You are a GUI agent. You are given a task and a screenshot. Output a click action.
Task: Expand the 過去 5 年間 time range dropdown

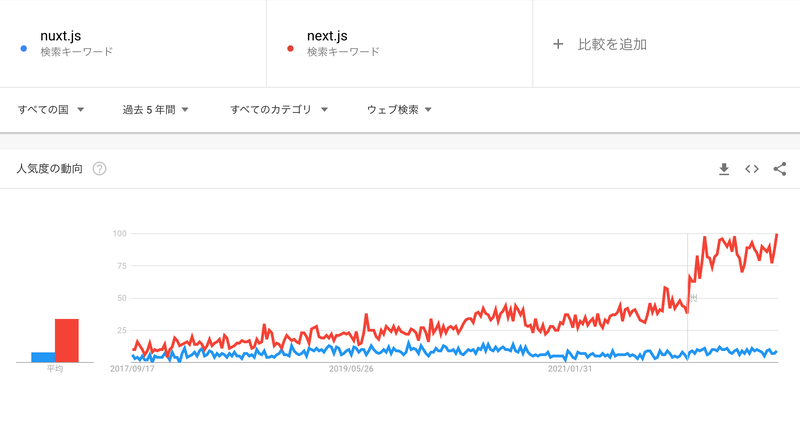[x=155, y=109]
